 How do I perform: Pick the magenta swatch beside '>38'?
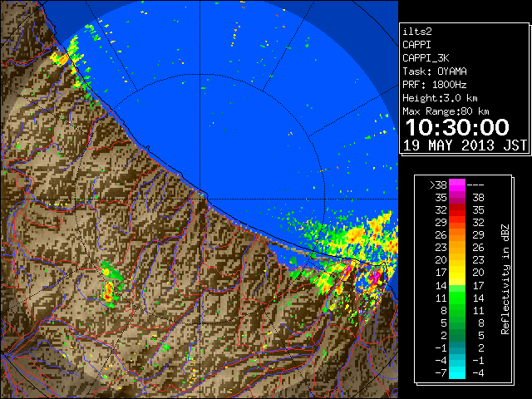pos(457,185)
